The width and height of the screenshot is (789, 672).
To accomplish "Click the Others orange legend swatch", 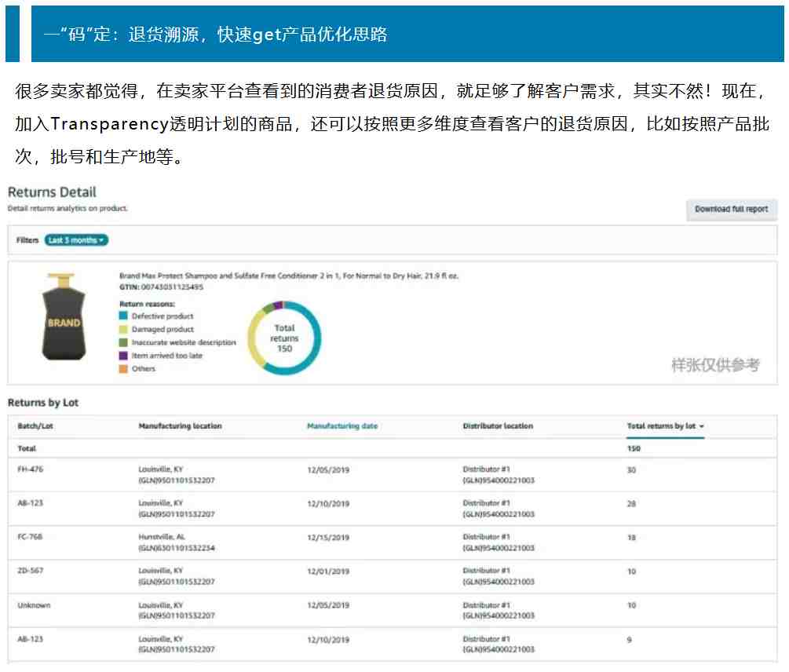I will point(123,368).
